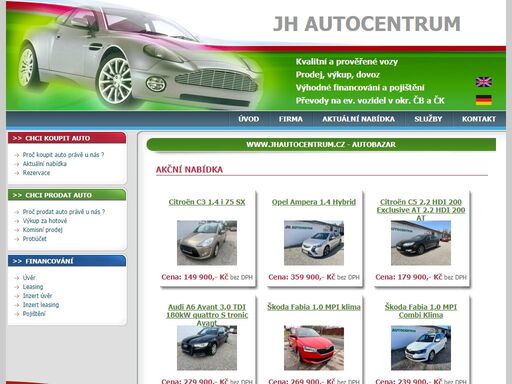Click the price 'Cena: 359 900,- Kč'
512x384 pixels.
(x=302, y=277)
